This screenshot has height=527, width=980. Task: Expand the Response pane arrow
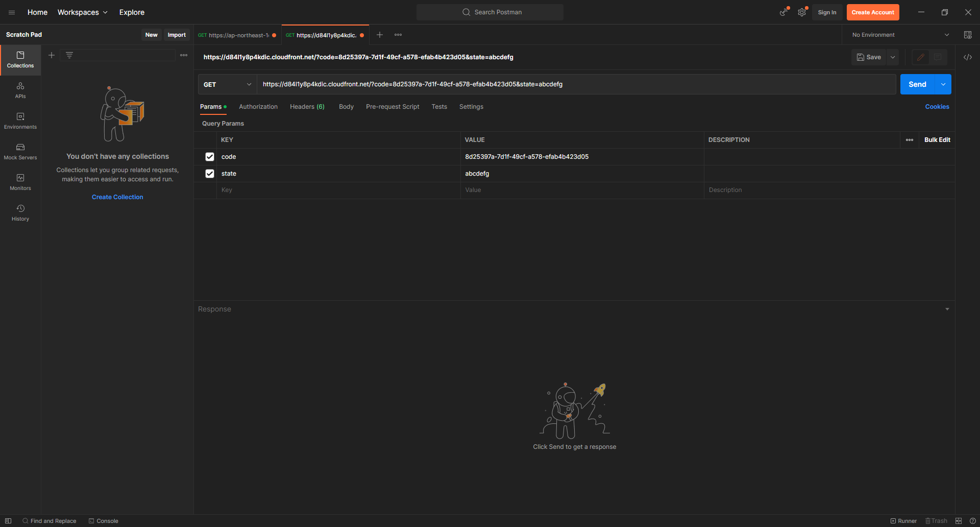coord(947,309)
